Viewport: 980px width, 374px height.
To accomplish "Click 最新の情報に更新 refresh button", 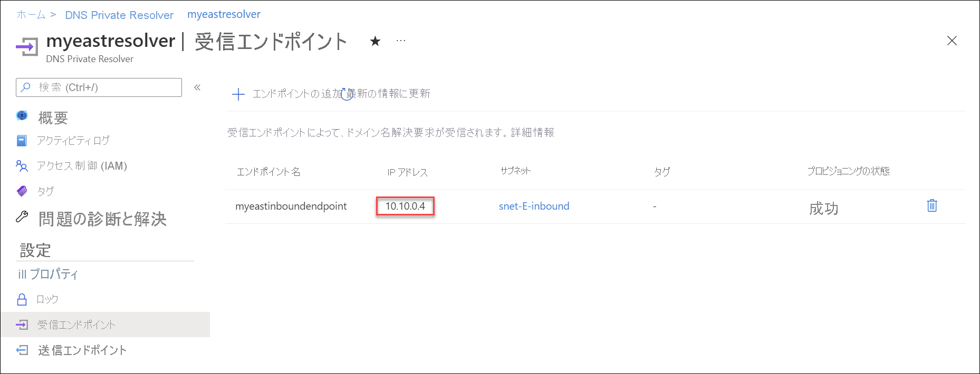I will pos(387,94).
